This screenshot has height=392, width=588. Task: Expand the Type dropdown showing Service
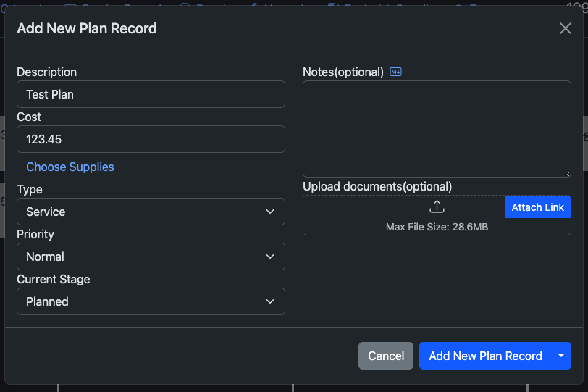tap(151, 212)
